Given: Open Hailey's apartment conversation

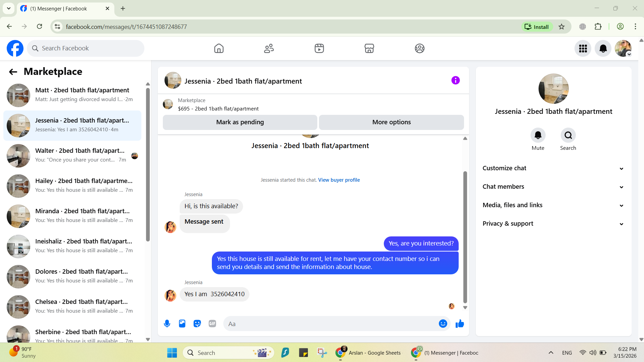Looking at the screenshot, I should (x=72, y=186).
